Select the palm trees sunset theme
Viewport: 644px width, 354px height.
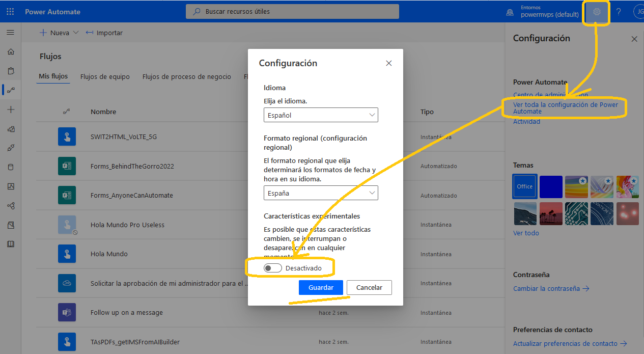pos(551,214)
